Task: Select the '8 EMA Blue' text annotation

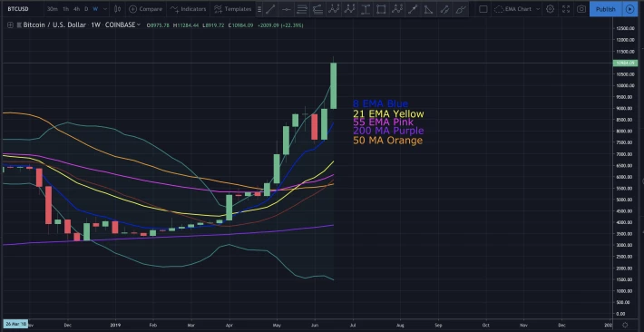Action: (380, 104)
